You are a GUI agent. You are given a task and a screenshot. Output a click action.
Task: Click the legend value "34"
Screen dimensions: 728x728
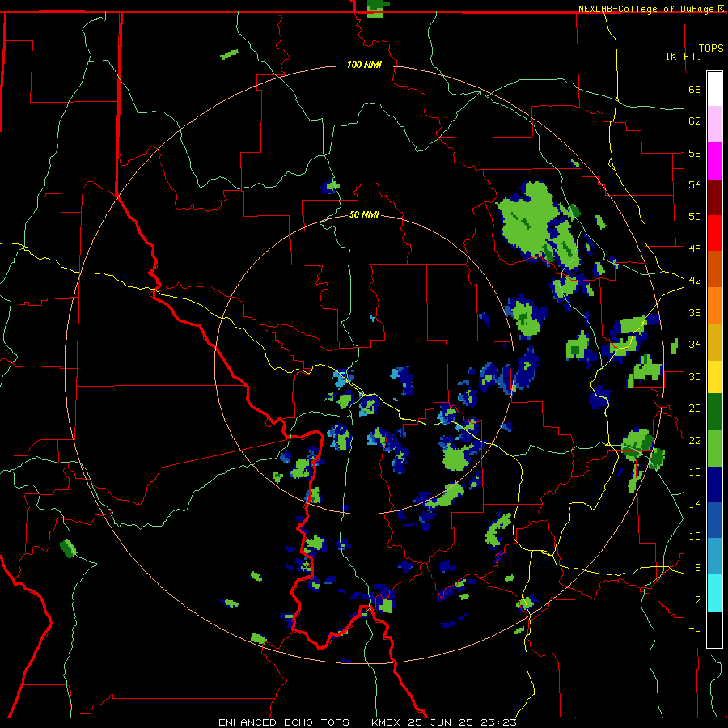point(695,345)
